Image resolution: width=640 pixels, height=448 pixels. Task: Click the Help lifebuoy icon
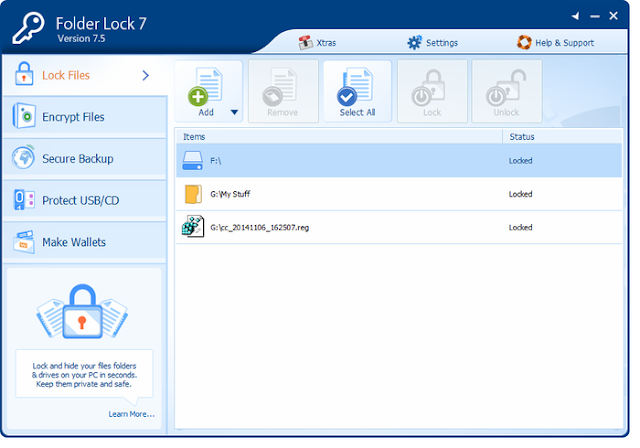point(524,42)
